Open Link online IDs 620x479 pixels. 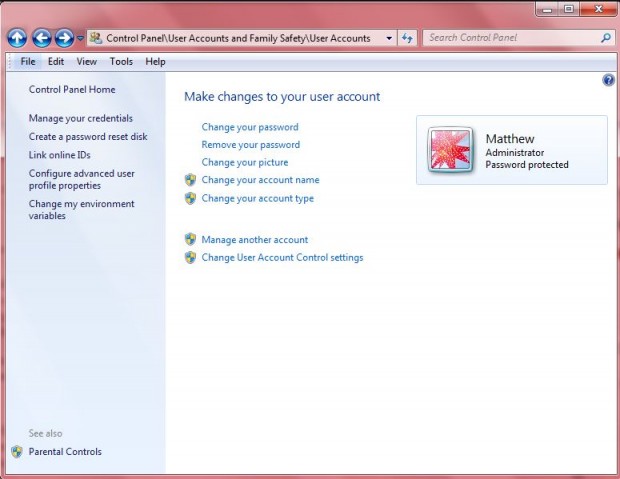[59, 155]
